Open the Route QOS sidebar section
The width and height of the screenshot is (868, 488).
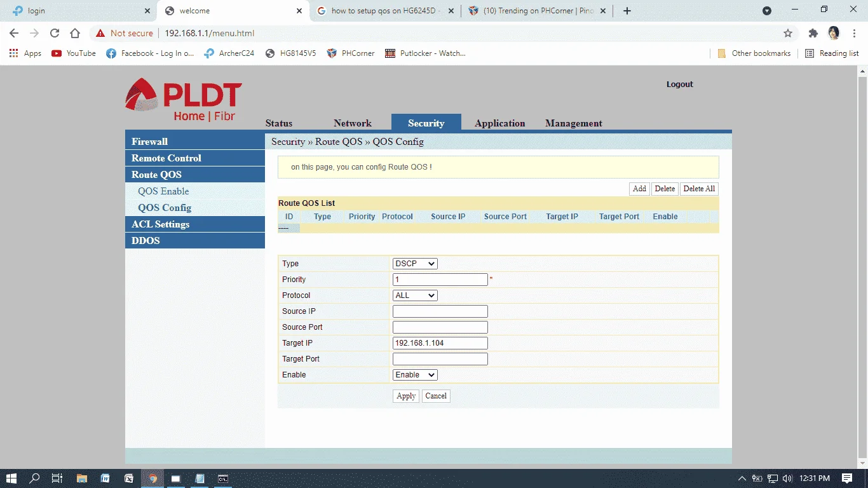pyautogui.click(x=195, y=174)
